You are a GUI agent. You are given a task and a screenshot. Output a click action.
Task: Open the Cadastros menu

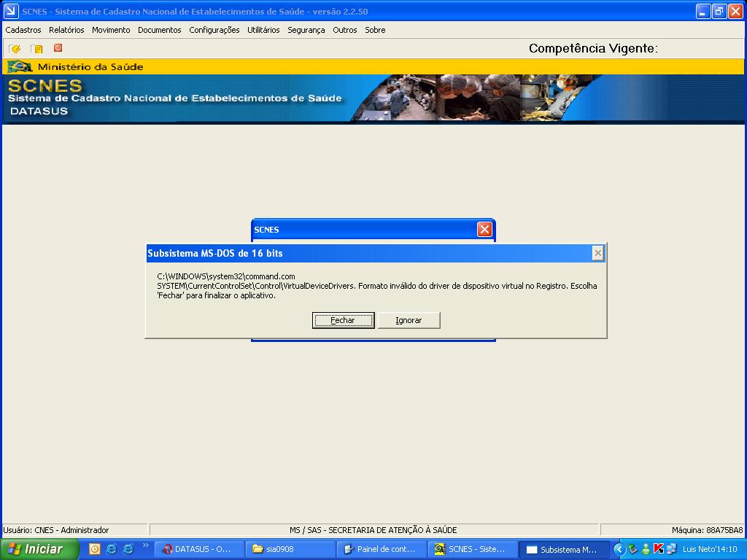click(23, 30)
